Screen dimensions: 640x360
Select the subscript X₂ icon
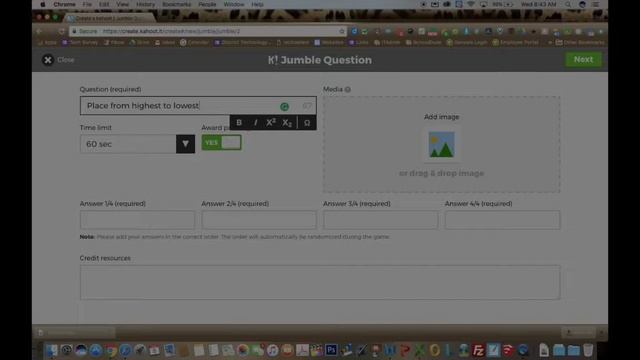pos(287,122)
